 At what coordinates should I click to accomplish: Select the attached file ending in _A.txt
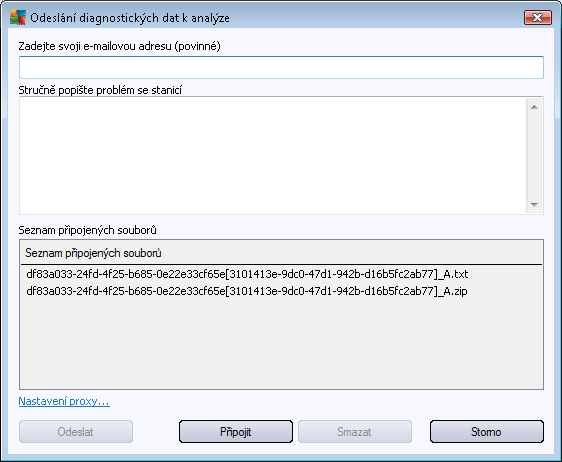click(247, 274)
